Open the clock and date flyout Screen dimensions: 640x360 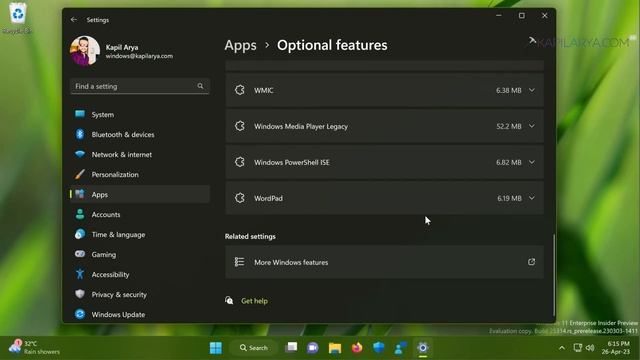(x=616, y=348)
